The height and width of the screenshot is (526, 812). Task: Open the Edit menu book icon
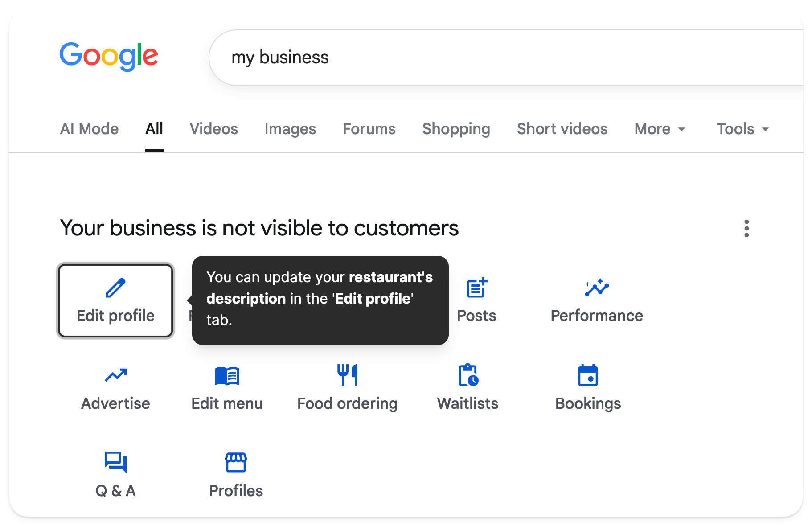point(227,376)
